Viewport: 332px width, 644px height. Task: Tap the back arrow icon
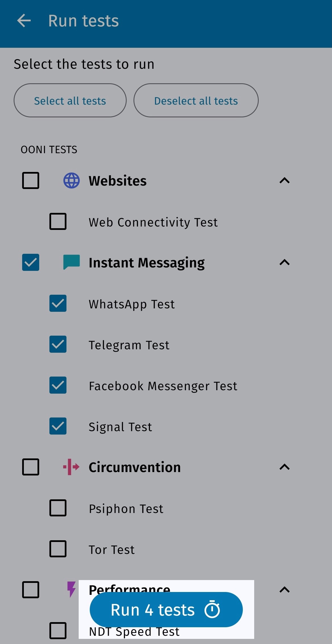point(24,21)
